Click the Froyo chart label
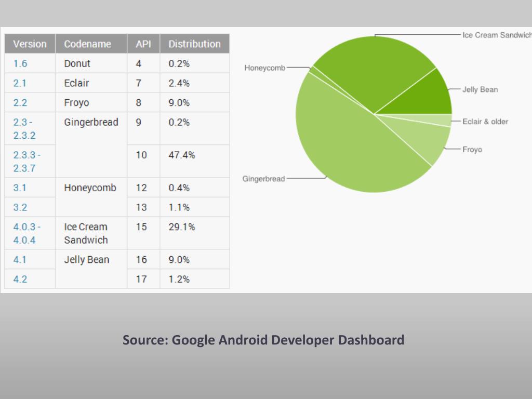This screenshot has height=399, width=532. (472, 150)
